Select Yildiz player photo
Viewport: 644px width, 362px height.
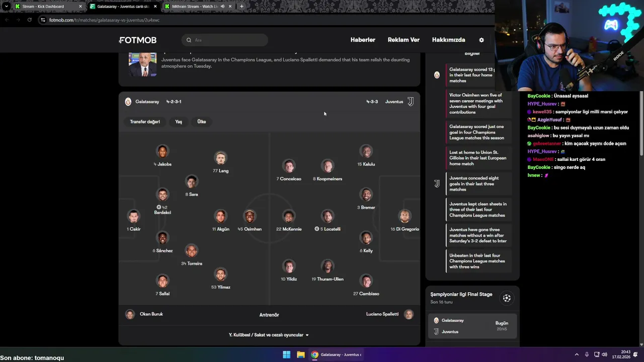pos(289,266)
